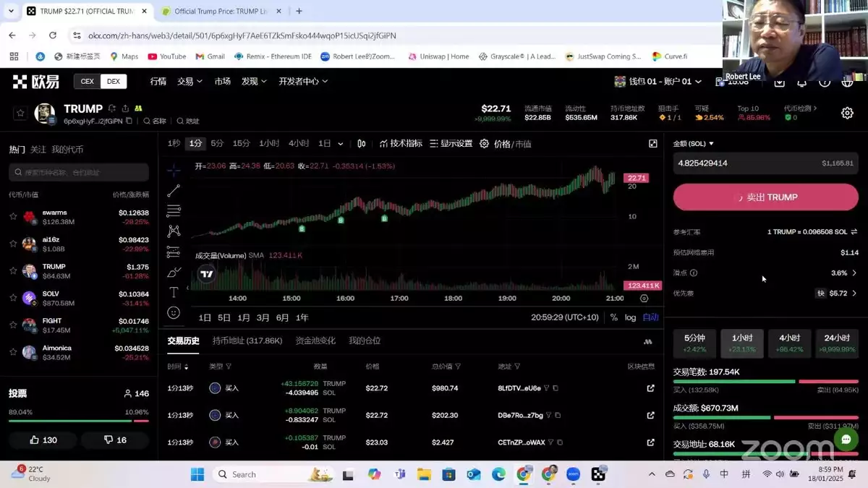Open block explorer link for $202.30 trade
868x488 pixels.
click(x=650, y=415)
